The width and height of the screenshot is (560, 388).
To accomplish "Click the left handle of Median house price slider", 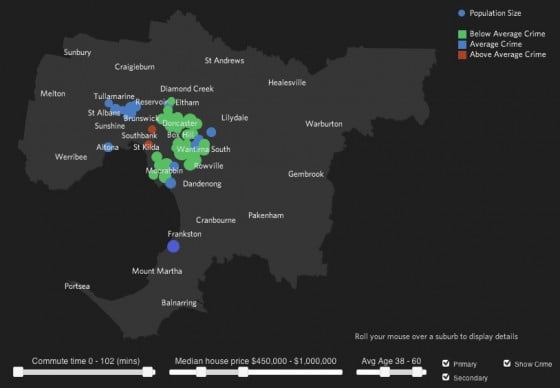I will 201,372.
